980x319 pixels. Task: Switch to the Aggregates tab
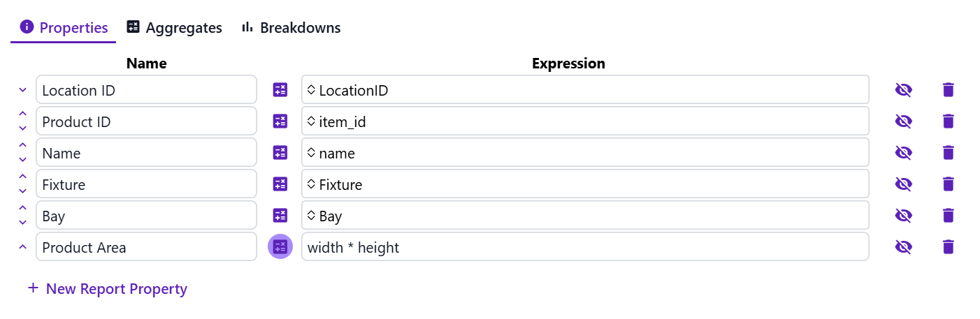[174, 28]
